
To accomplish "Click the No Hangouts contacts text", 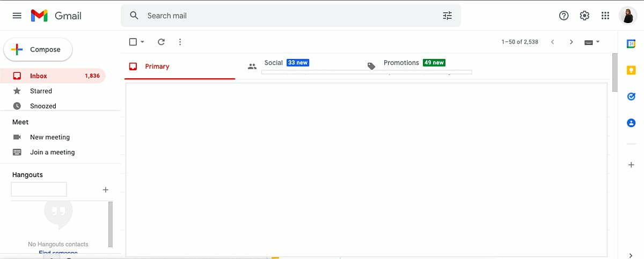I will pyautogui.click(x=58, y=244).
